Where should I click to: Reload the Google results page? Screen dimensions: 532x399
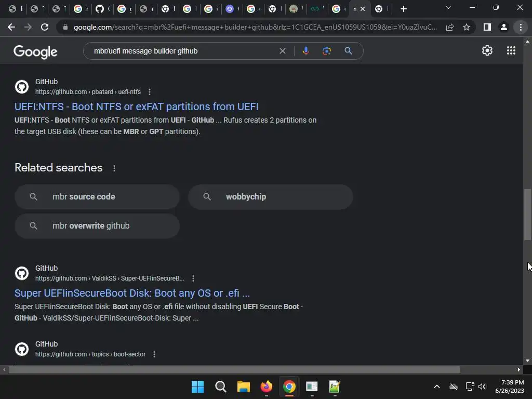pyautogui.click(x=45, y=27)
